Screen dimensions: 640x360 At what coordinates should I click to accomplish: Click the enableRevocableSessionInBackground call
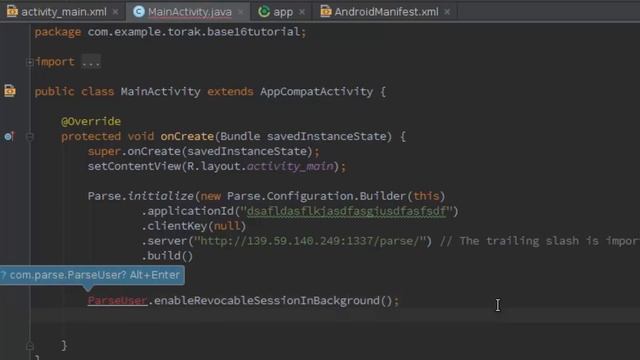(273, 301)
